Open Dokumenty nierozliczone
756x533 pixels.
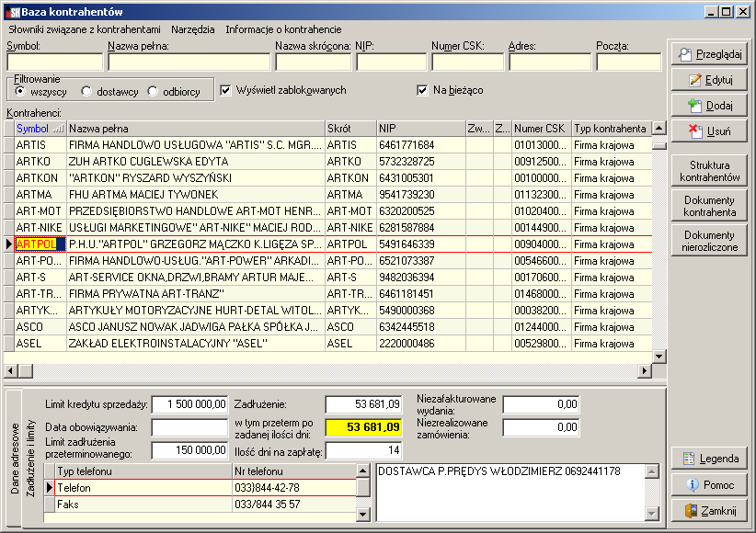[x=709, y=241]
